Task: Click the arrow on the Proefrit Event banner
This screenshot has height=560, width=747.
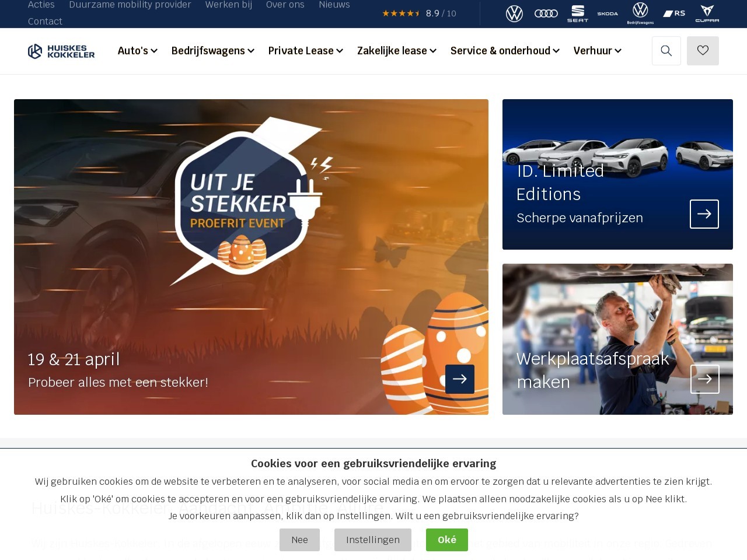Action: pyautogui.click(x=460, y=379)
